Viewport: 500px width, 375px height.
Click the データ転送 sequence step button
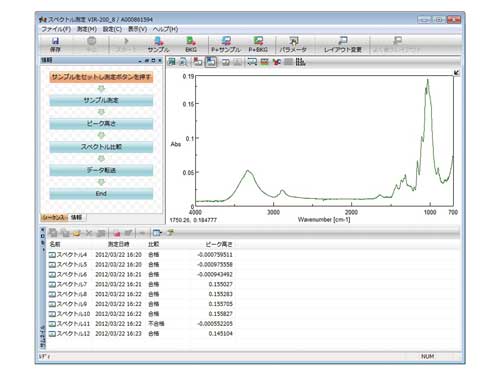click(x=101, y=170)
